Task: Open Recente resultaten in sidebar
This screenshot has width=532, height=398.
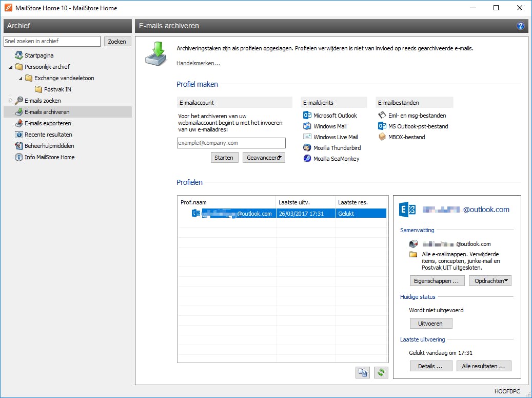Action: [48, 135]
